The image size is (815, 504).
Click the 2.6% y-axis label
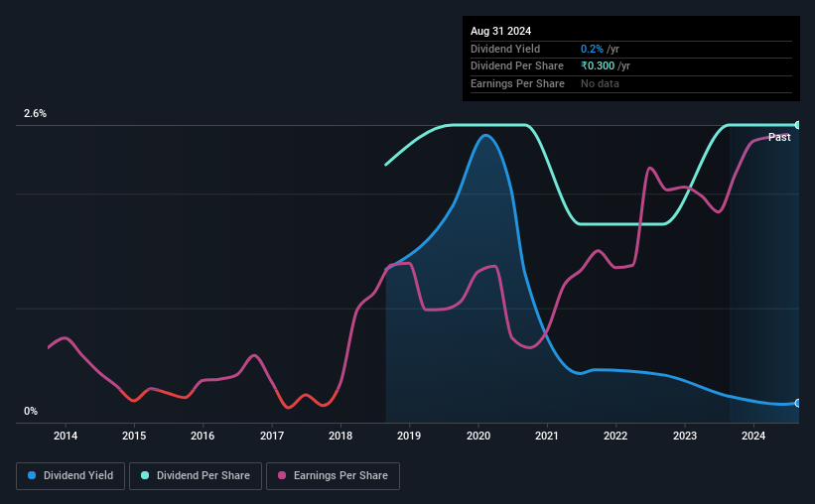(35, 113)
